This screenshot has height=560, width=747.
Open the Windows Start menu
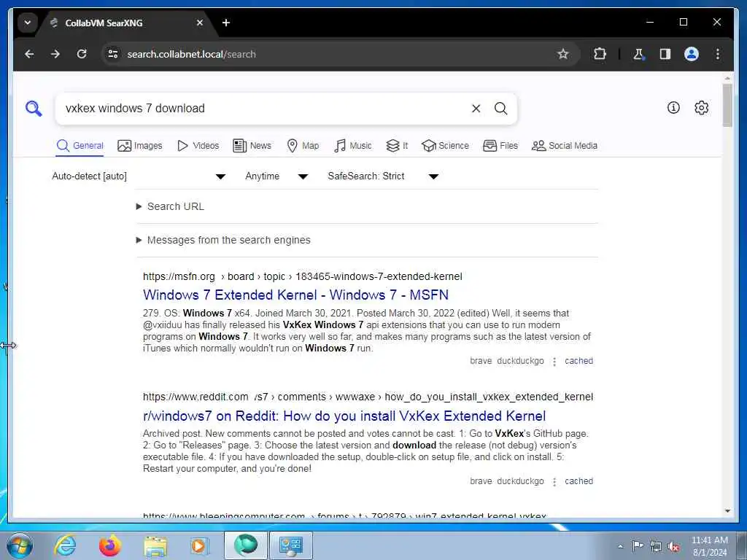pyautogui.click(x=20, y=545)
